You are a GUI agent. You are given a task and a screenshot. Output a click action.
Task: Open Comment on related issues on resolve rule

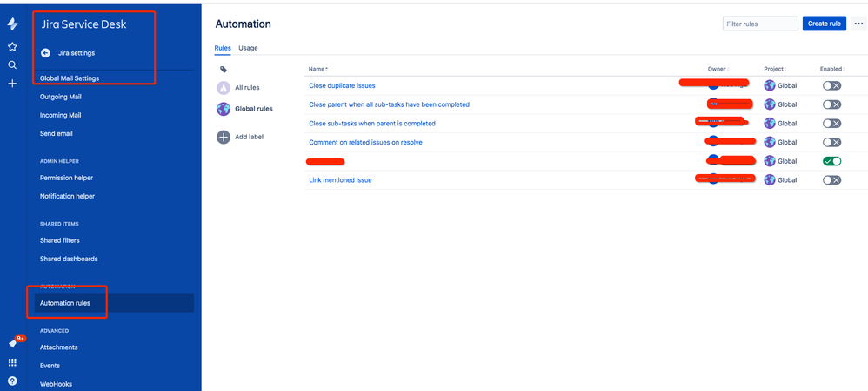(x=365, y=142)
